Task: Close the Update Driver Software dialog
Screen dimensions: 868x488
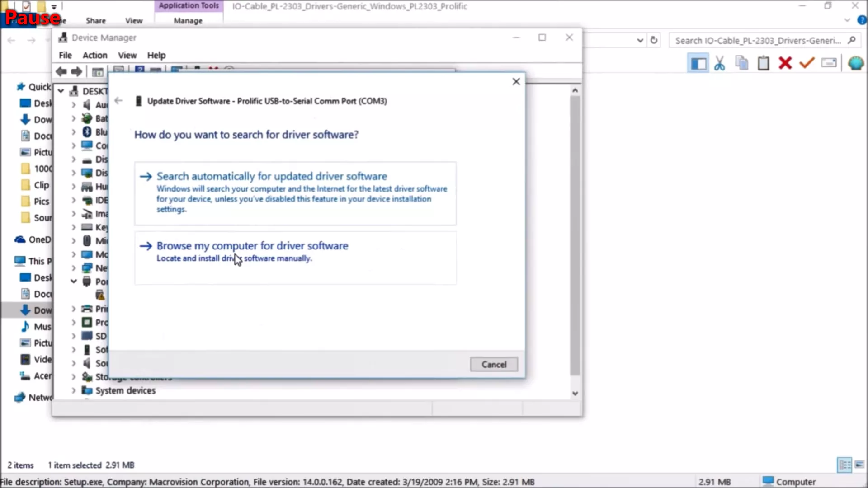Action: click(x=516, y=81)
